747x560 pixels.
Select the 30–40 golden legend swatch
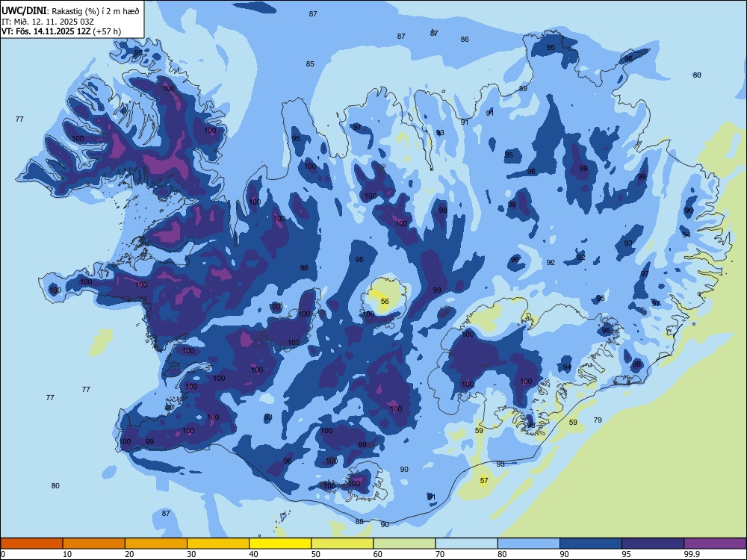click(217, 544)
